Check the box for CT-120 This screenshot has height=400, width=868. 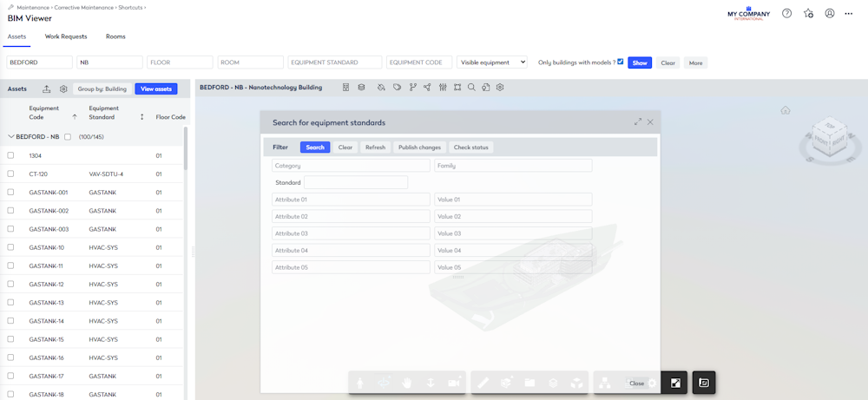click(10, 174)
